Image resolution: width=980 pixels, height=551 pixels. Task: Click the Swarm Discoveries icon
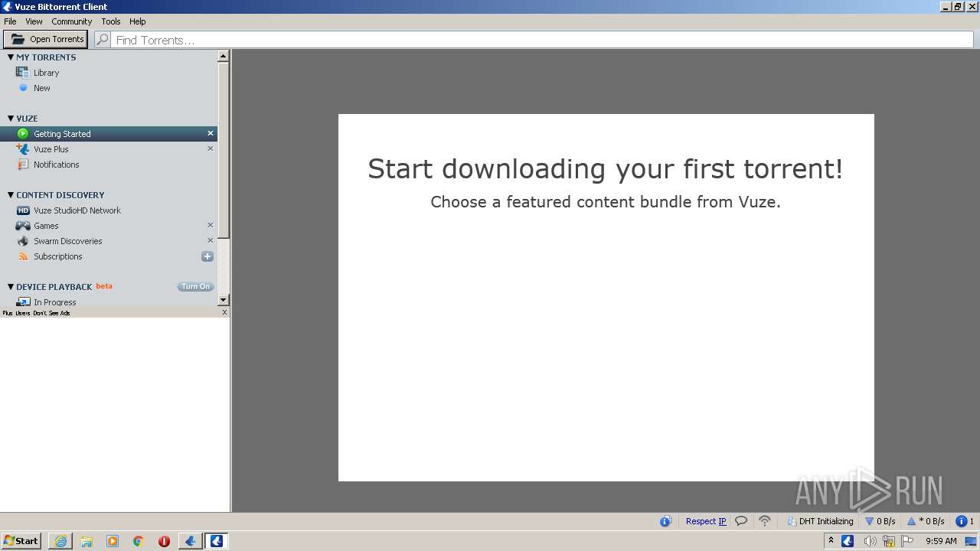[23, 241]
